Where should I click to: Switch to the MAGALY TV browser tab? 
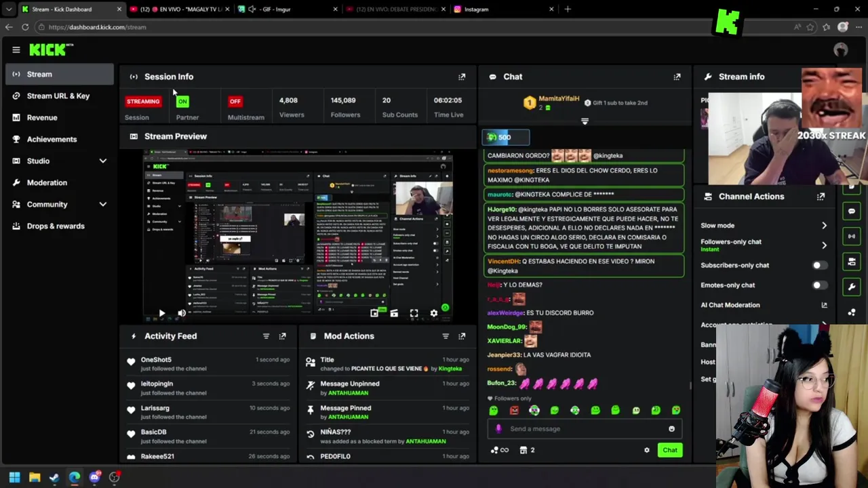tap(179, 9)
